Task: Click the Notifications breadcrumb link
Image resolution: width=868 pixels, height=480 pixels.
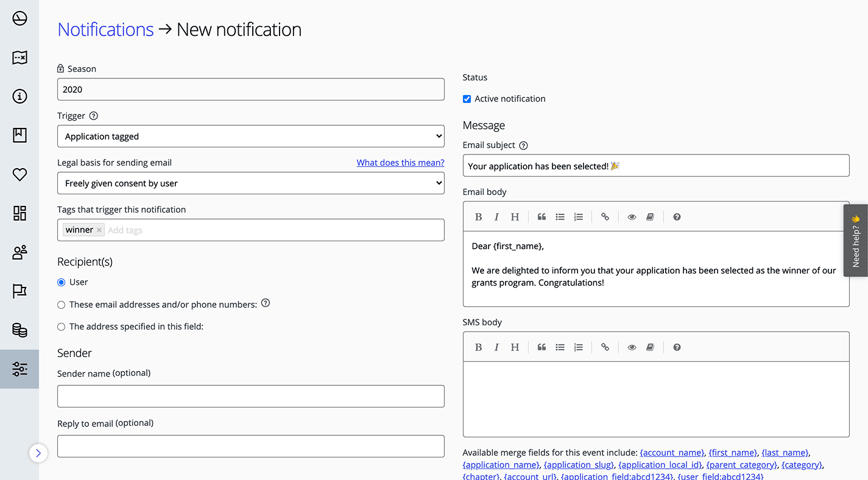Action: click(105, 29)
